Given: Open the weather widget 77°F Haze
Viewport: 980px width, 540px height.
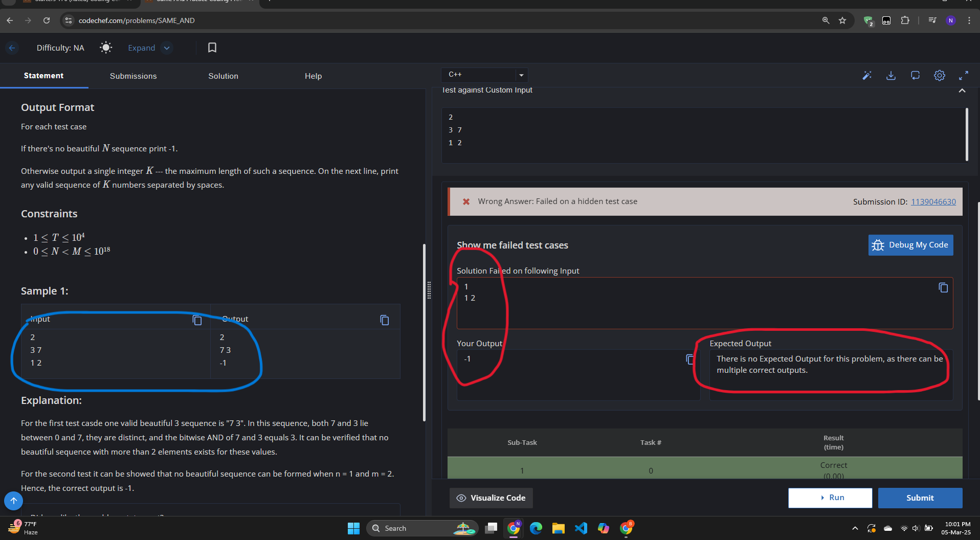Looking at the screenshot, I should pos(23,528).
